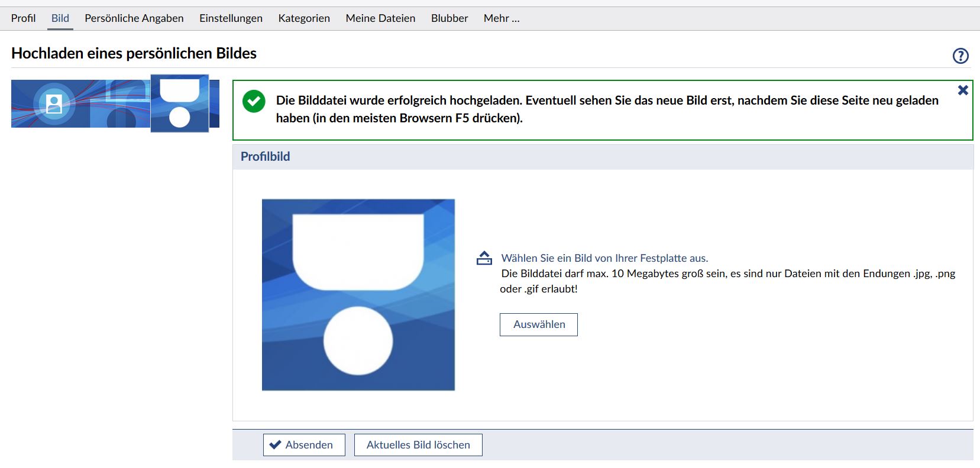This screenshot has height=468, width=980.
Task: Open the Kategorien tab
Action: (304, 18)
